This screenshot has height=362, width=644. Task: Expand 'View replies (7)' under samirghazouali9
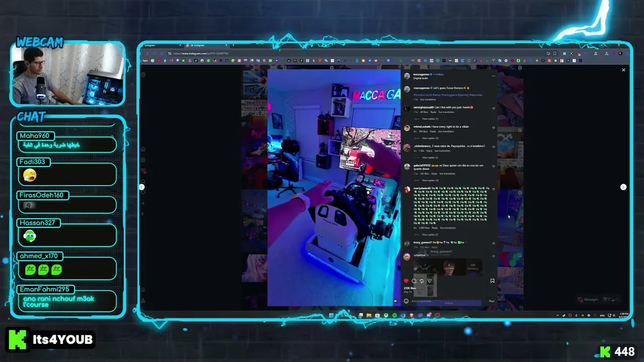tap(430, 119)
